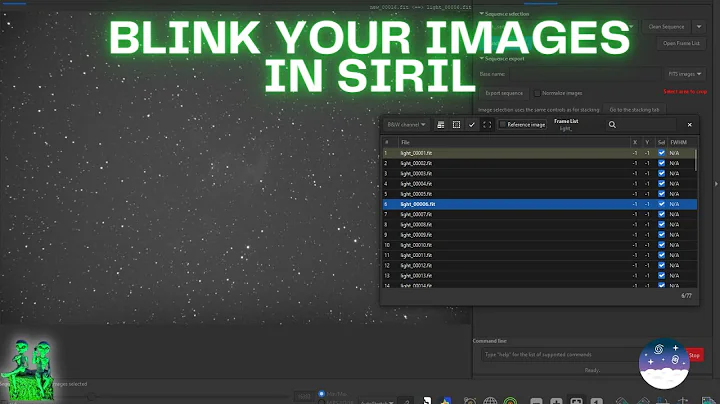Uncheck Sel checkbox for light_00002.fit

661,163
